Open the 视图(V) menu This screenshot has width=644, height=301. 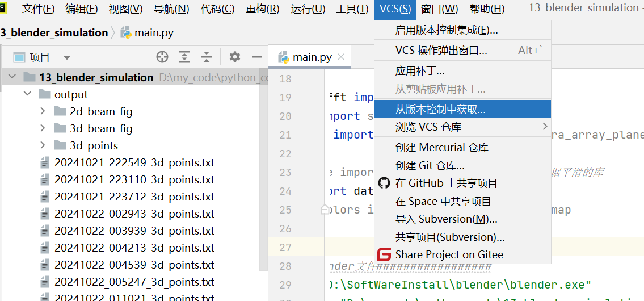(x=125, y=9)
